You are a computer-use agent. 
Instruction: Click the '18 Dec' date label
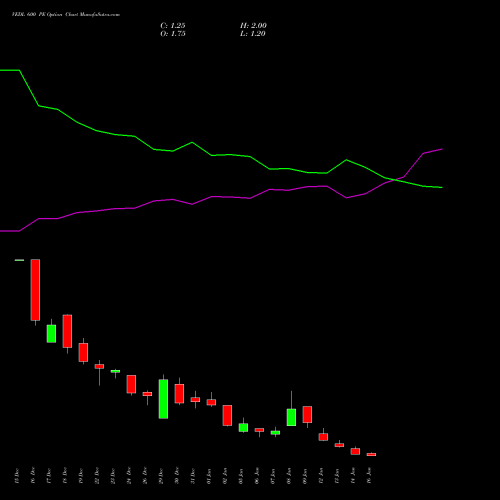65,476
